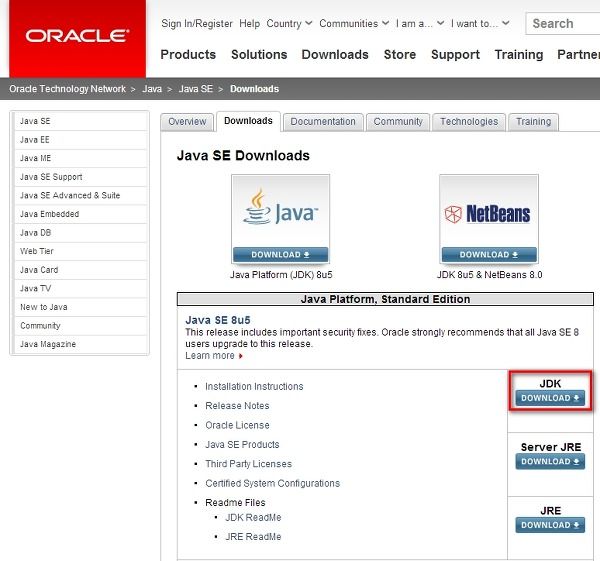600x561 pixels.
Task: Switch to the Overview tab
Action: click(187, 122)
